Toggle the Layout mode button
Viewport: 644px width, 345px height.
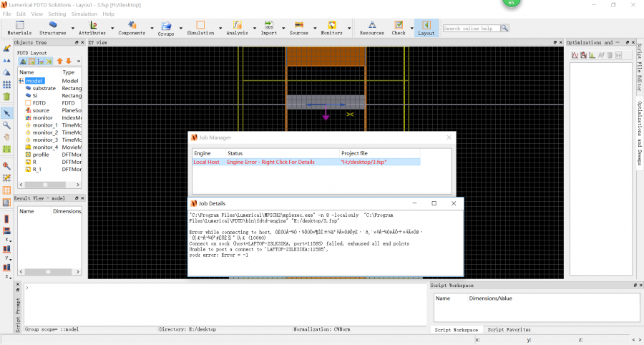point(426,27)
